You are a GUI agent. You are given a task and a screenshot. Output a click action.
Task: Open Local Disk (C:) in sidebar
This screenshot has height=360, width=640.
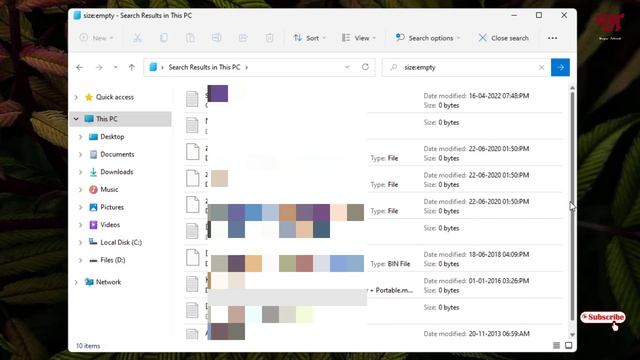[x=121, y=242]
